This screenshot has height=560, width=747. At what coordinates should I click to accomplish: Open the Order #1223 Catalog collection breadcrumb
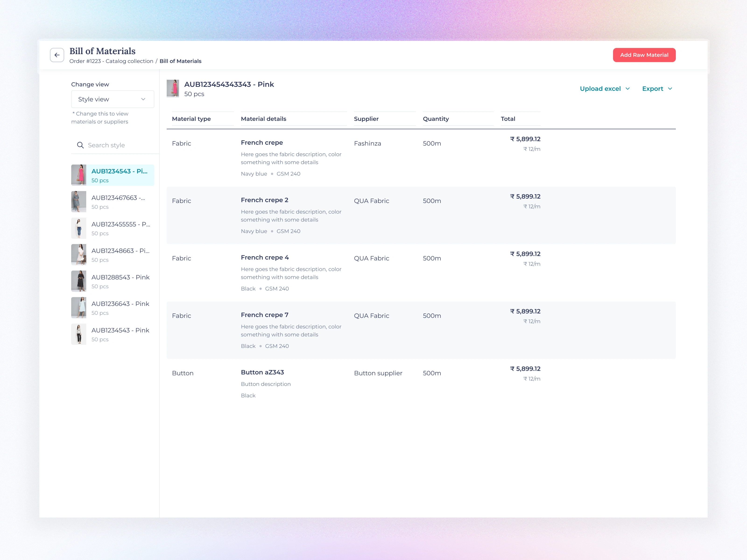[x=111, y=61]
